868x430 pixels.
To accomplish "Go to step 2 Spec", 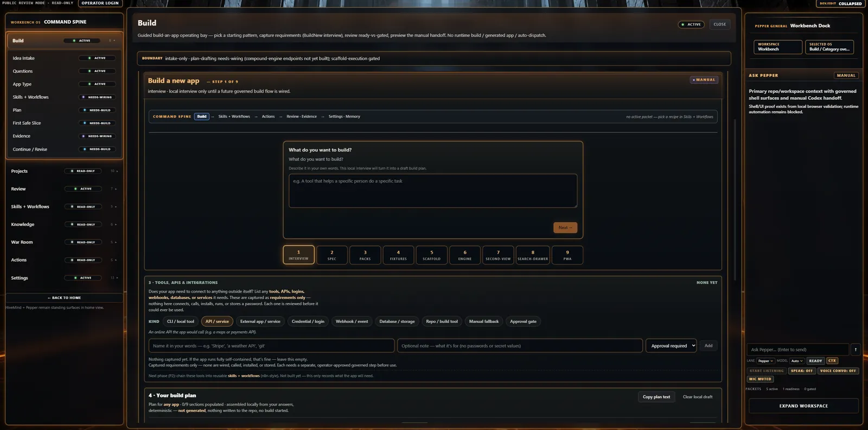I will pos(332,255).
